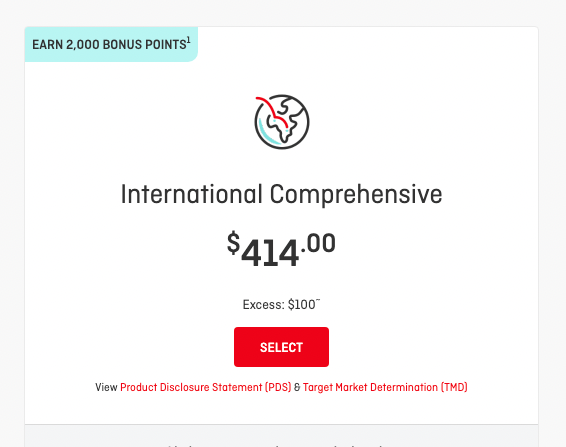The height and width of the screenshot is (447, 566).
Task: Click the Africa continent shape in globe icon
Action: [283, 121]
